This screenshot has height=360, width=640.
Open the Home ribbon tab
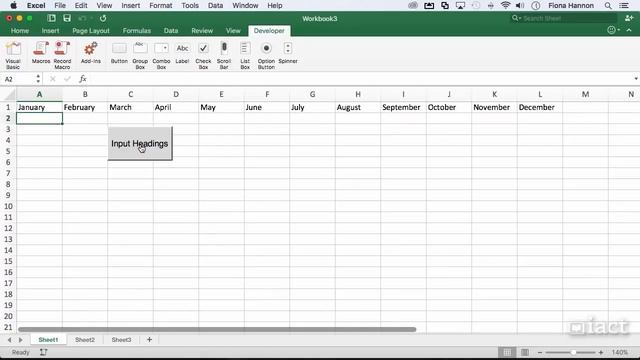click(20, 31)
